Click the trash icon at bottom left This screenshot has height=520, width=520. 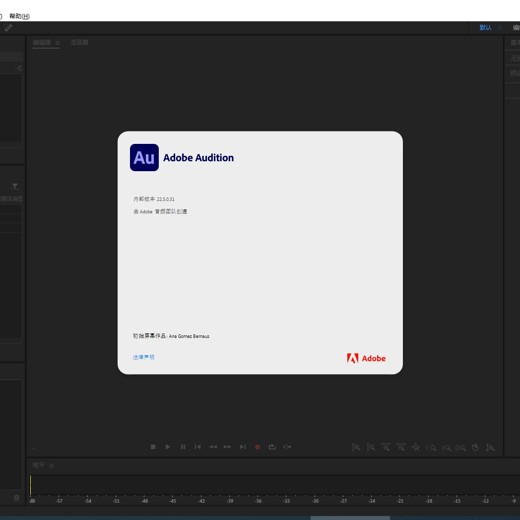point(17,498)
